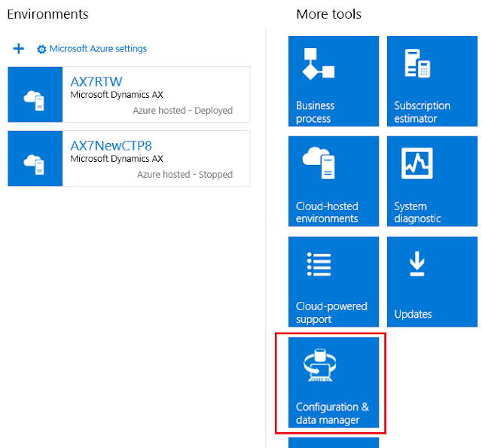
Task: Click the System diagnostic chart icon
Action: (x=416, y=163)
